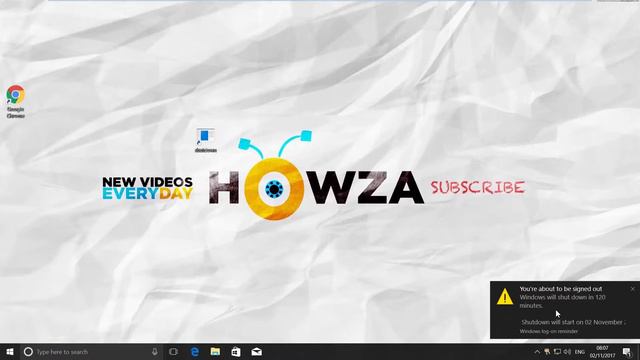Launch Microsoft Edge from the taskbar
The image size is (640, 360).
tap(195, 352)
